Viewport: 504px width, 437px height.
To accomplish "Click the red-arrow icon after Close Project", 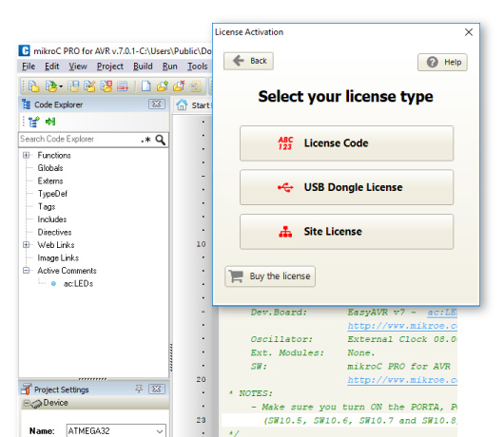I will point(123,86).
